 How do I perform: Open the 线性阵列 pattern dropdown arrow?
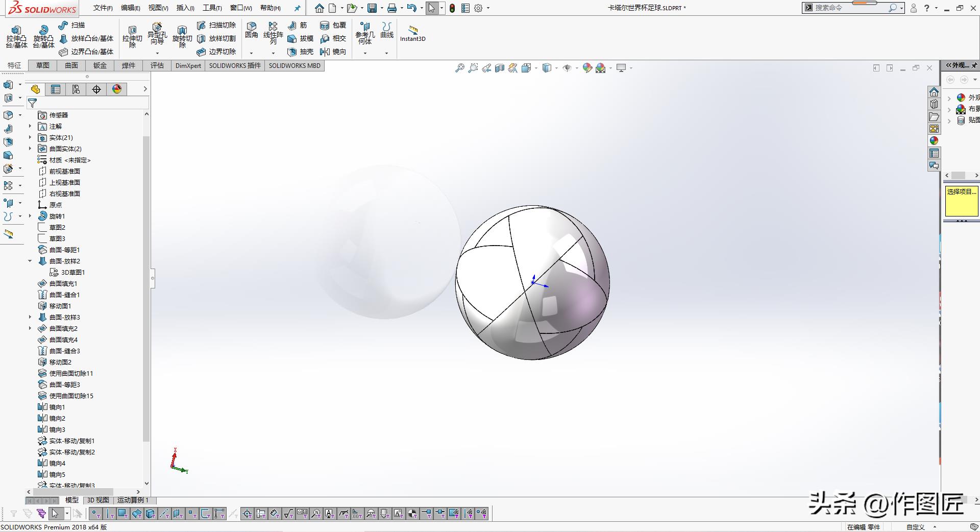pos(273,53)
